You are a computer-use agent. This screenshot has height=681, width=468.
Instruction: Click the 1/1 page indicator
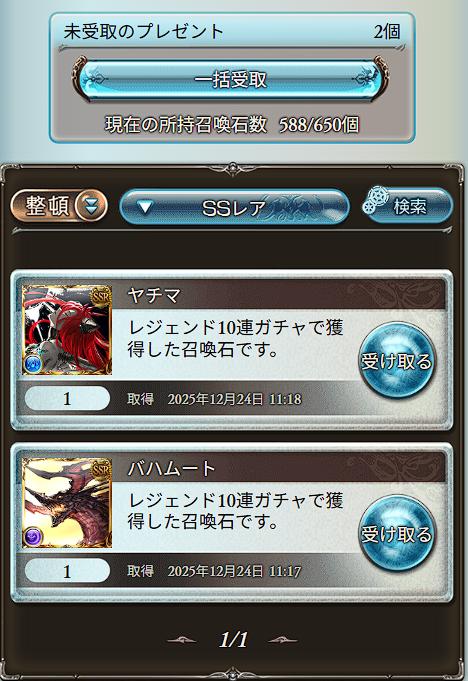coord(233,639)
